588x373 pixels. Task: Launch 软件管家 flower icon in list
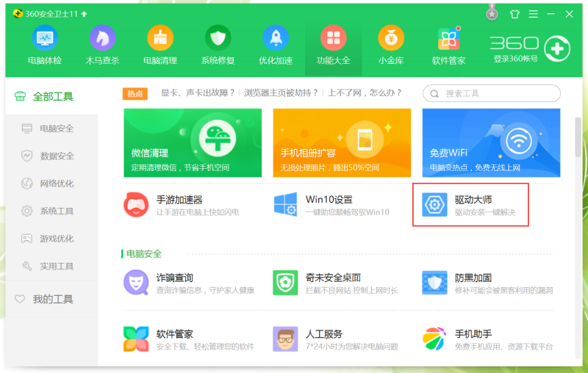(136, 338)
